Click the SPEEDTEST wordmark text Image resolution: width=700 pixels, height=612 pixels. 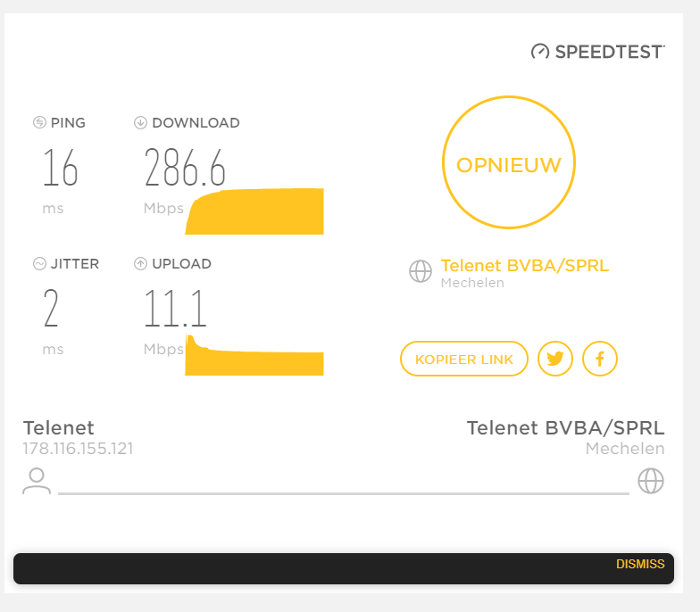coord(609,52)
